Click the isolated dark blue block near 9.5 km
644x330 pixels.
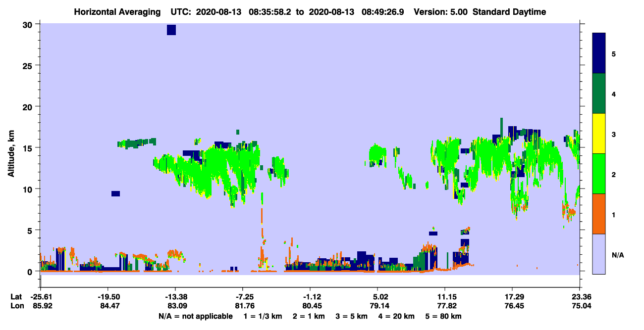[115, 193]
